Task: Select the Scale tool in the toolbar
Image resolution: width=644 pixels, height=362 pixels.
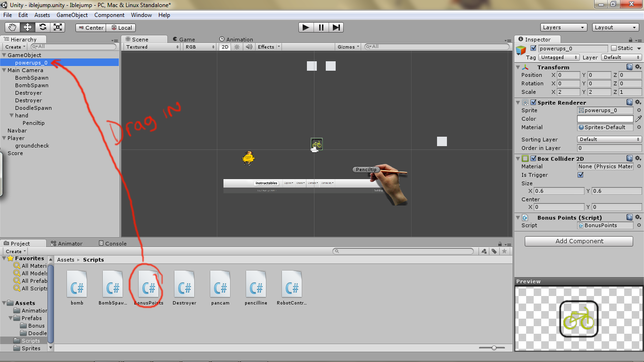Action: (58, 27)
